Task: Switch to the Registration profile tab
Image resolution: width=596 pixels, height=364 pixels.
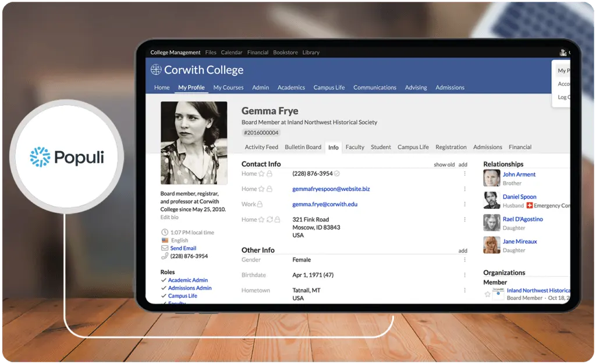Action: point(451,147)
